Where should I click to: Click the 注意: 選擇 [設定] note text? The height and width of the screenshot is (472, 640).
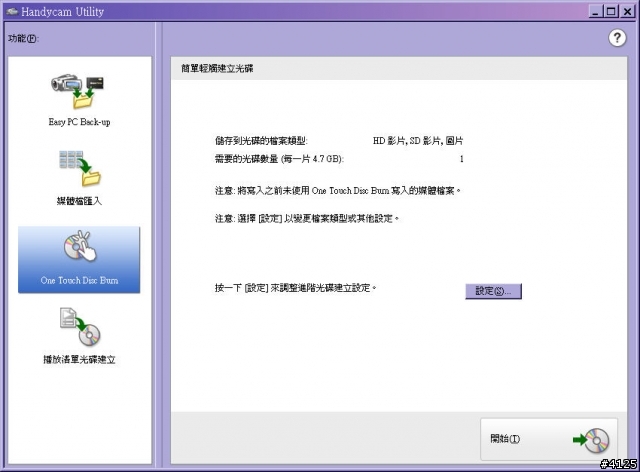click(x=307, y=218)
